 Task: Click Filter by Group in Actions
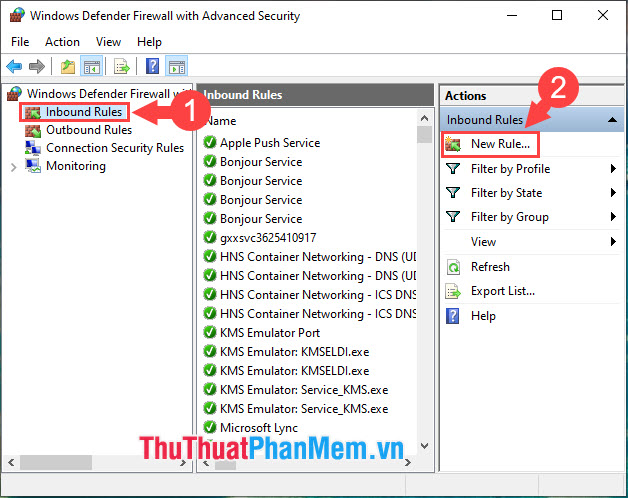pyautogui.click(x=509, y=217)
